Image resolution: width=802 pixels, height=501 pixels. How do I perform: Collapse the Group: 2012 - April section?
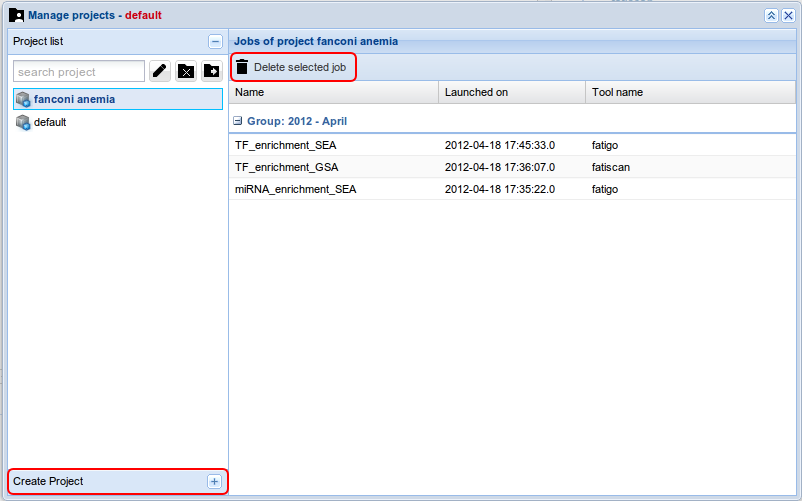pyautogui.click(x=238, y=120)
